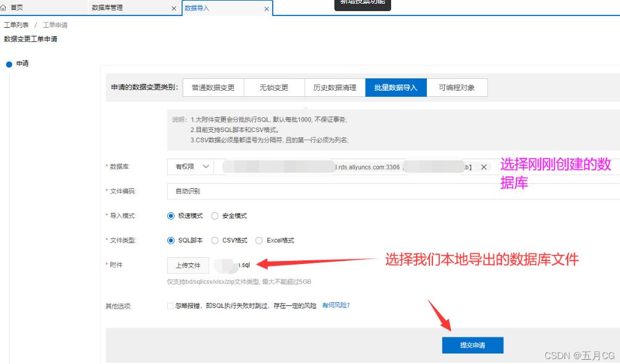Select the 可编程对象 change type
Viewport: 620px width, 364px height.
click(457, 87)
